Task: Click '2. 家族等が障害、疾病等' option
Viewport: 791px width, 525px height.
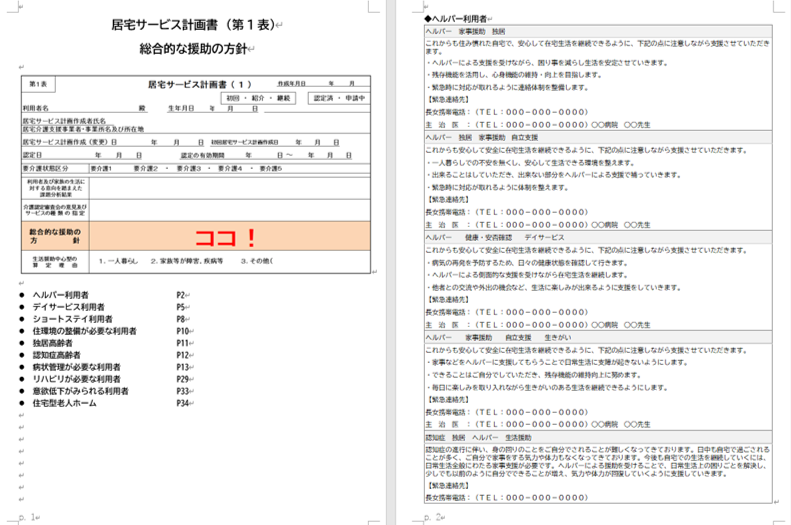Action: (187, 261)
